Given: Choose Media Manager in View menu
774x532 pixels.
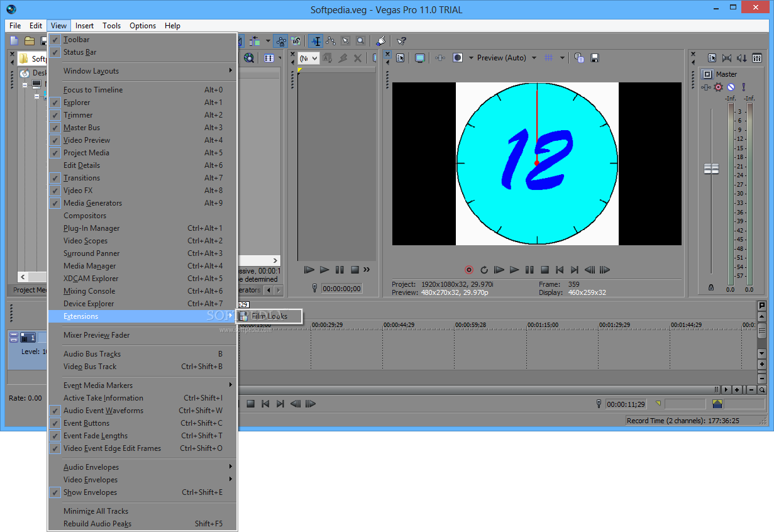Looking at the screenshot, I should pos(143,266).
